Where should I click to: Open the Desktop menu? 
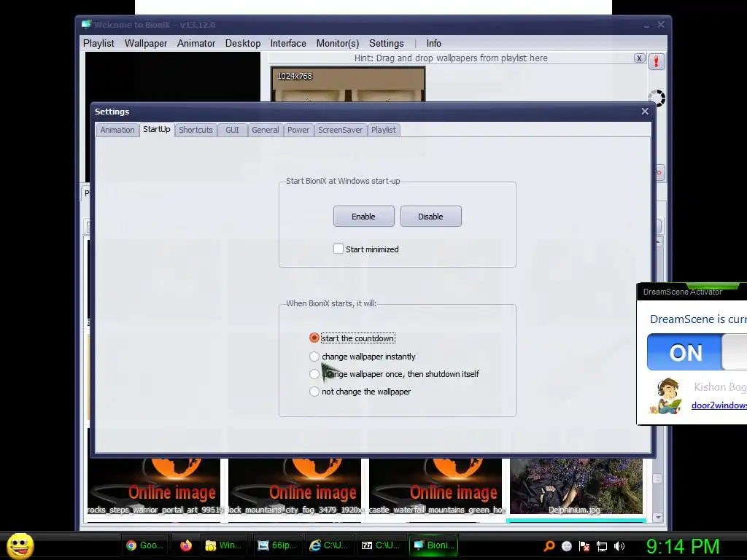click(x=243, y=43)
